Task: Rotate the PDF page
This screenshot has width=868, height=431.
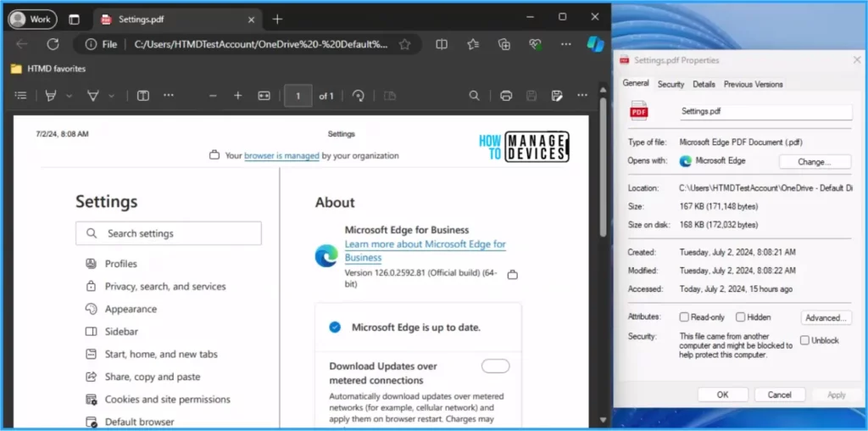Action: pyautogui.click(x=359, y=96)
